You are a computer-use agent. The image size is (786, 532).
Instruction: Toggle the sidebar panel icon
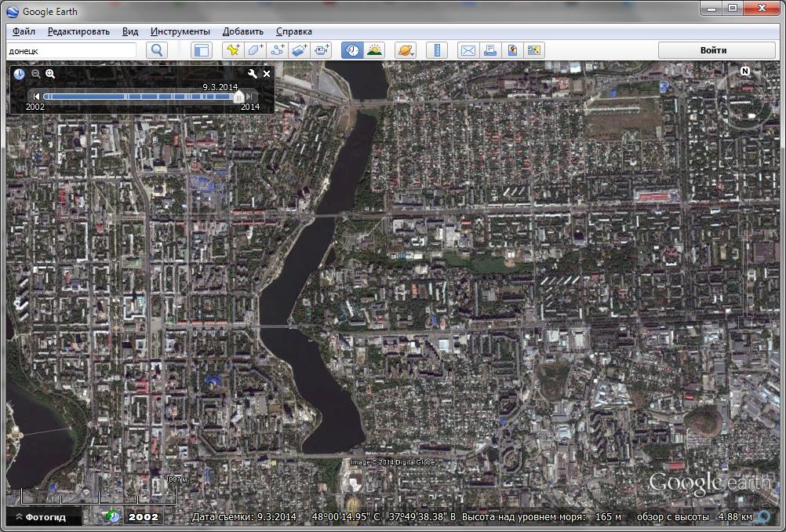point(202,50)
